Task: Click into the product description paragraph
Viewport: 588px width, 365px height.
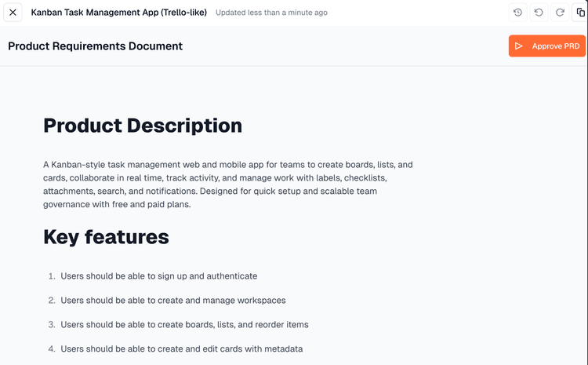Action: click(227, 184)
